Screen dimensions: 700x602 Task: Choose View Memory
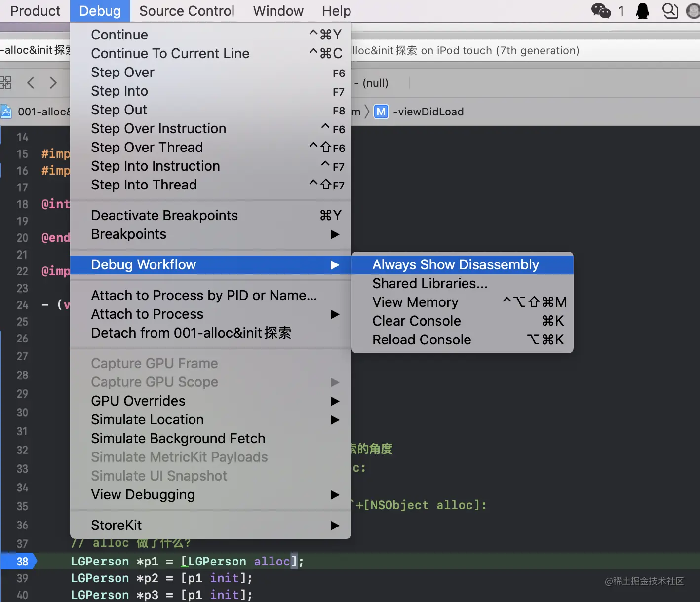click(463, 302)
